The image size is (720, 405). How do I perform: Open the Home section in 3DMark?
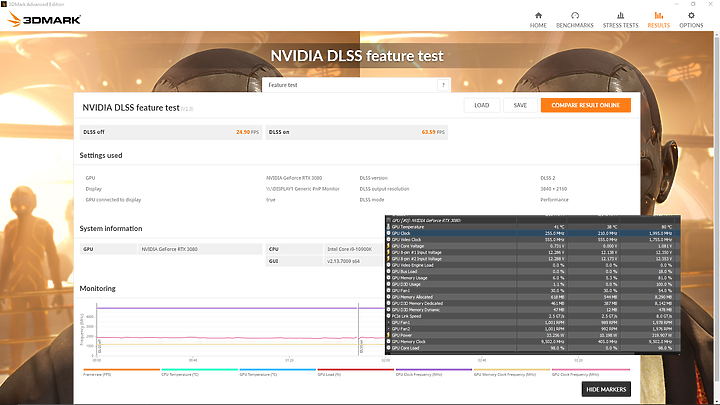(x=538, y=20)
